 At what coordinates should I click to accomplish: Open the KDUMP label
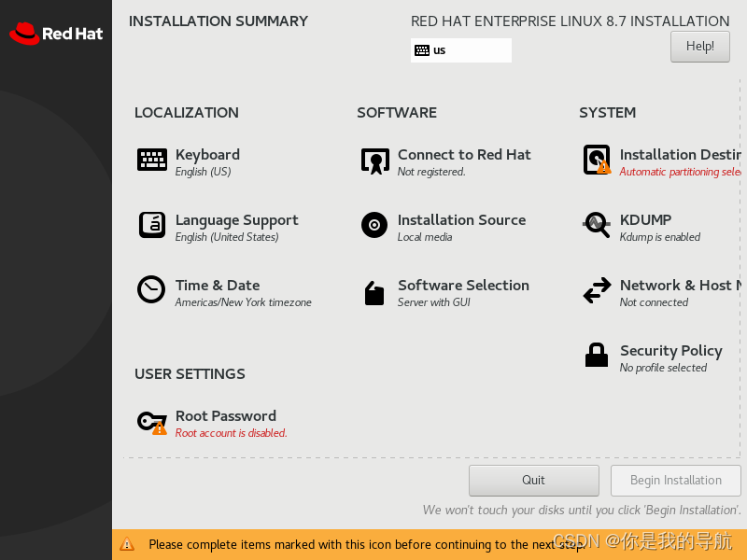645,220
